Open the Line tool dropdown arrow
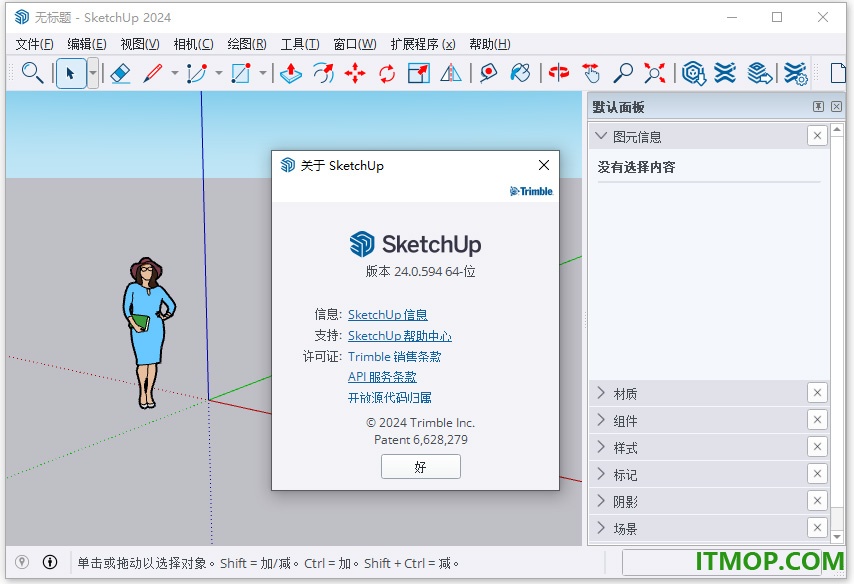The width and height of the screenshot is (854, 584). pos(175,73)
